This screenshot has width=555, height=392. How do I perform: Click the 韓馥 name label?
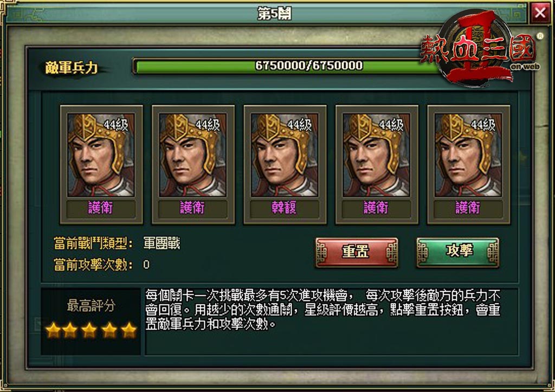(284, 208)
